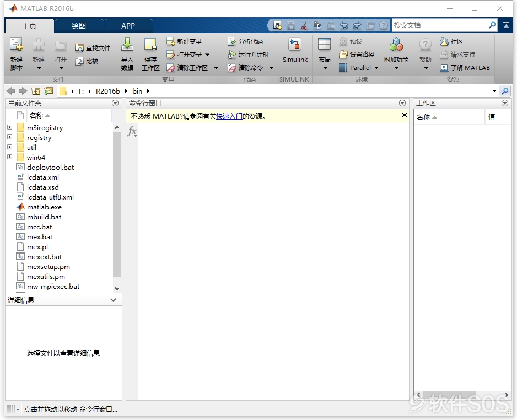This screenshot has height=420, width=517.
Task: Click the go up one folder icon
Action: pyautogui.click(x=36, y=91)
